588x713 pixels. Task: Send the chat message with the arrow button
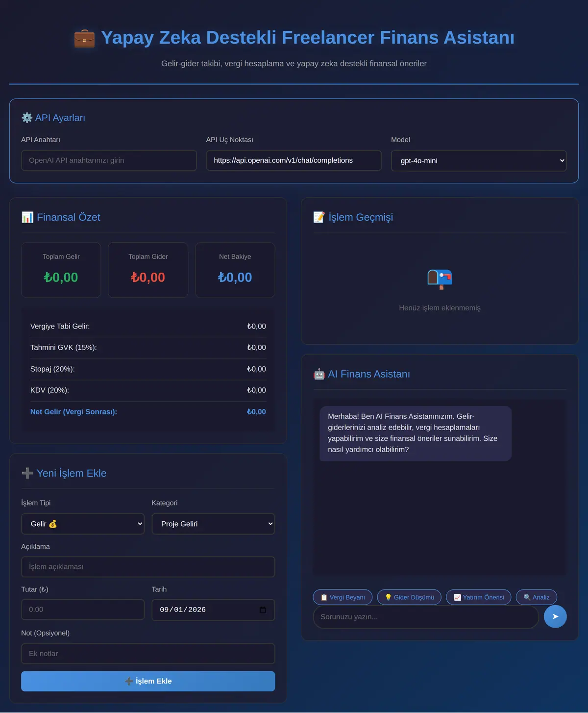[x=555, y=616]
